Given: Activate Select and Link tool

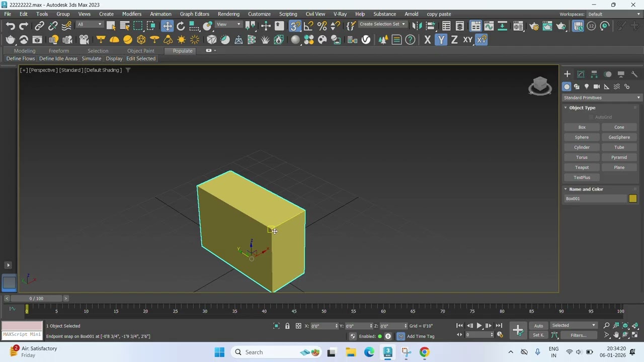Looking at the screenshot, I should point(39,26).
